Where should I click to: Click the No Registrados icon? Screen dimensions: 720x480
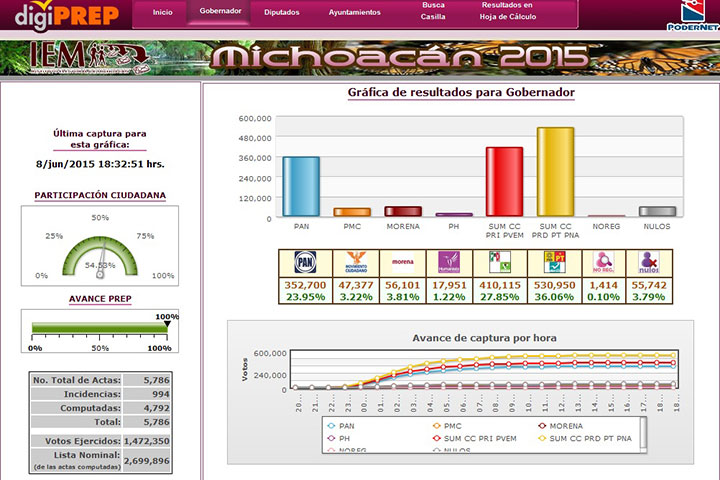tap(602, 263)
